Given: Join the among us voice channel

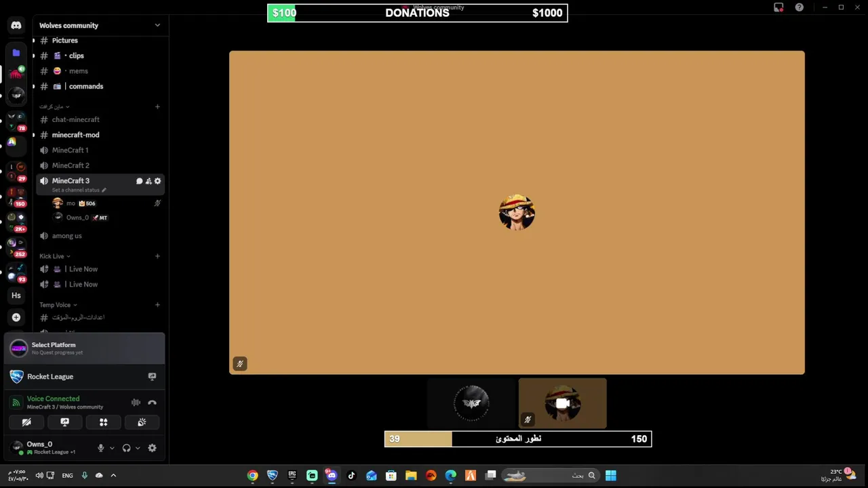Looking at the screenshot, I should (x=100, y=236).
